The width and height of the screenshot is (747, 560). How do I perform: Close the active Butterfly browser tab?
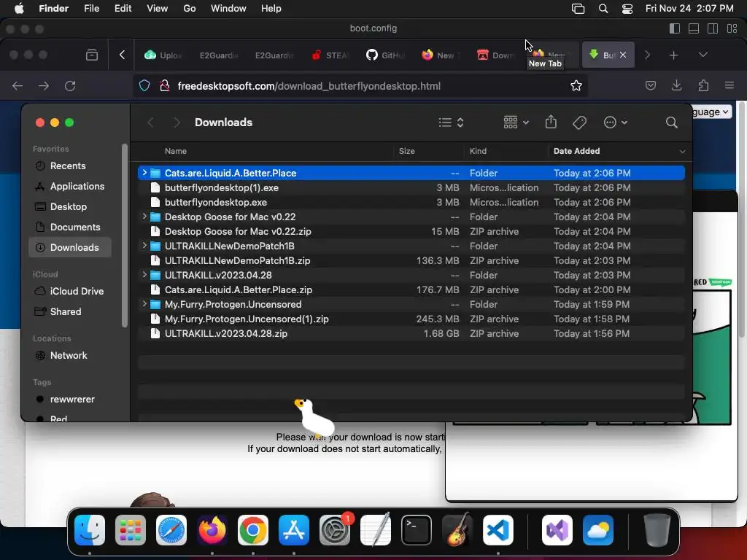[623, 55]
